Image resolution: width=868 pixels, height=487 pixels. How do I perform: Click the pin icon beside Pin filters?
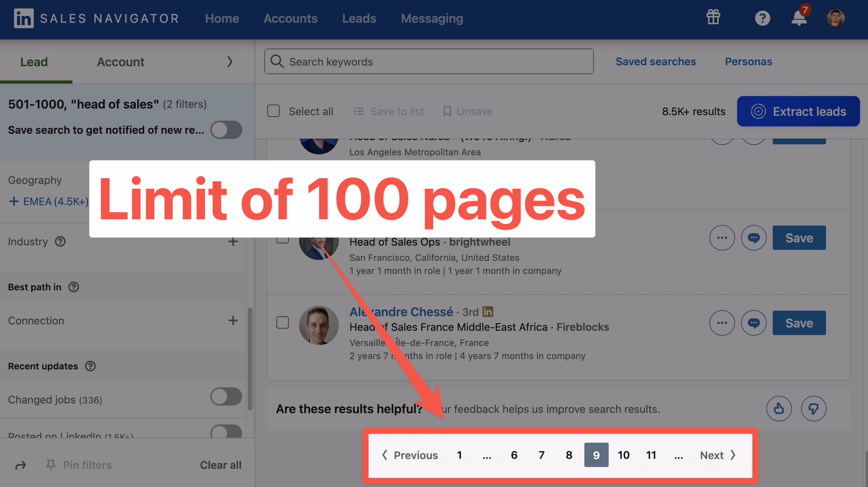(x=50, y=465)
